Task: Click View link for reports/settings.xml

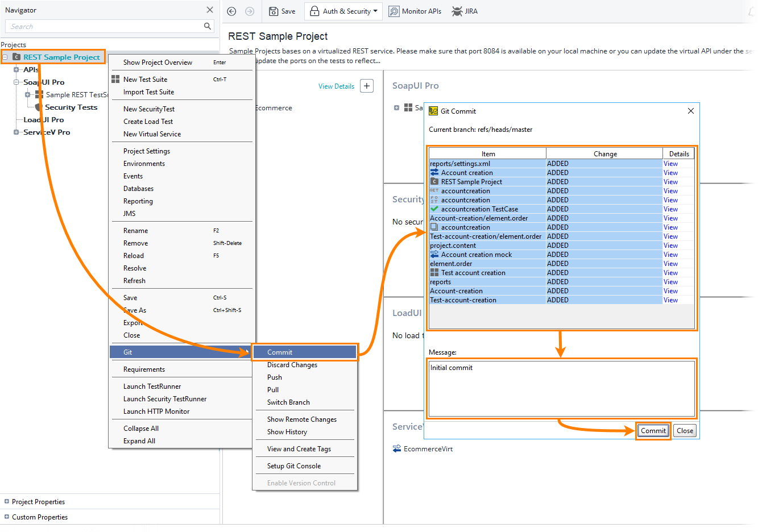Action: [x=670, y=164]
